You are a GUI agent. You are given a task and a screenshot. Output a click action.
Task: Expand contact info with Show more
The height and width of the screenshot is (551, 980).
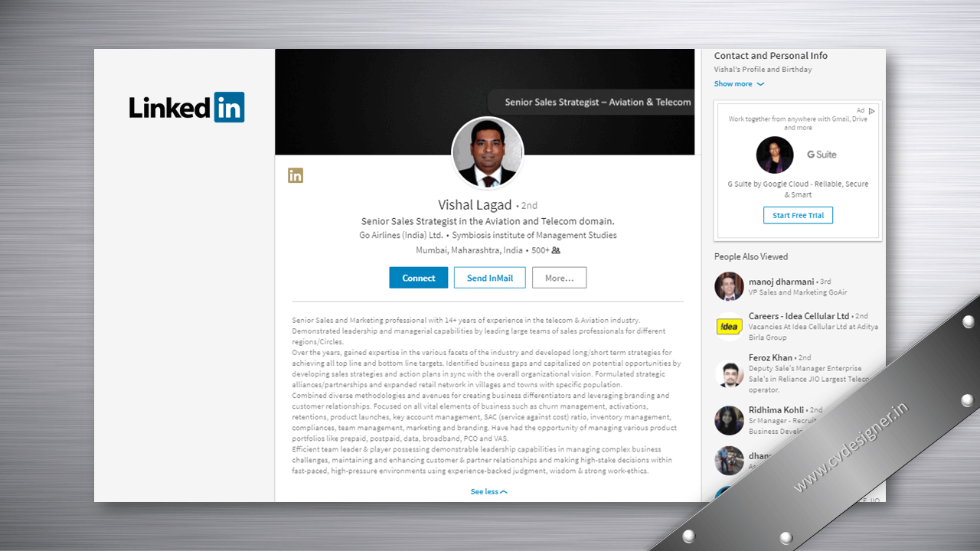(x=739, y=84)
